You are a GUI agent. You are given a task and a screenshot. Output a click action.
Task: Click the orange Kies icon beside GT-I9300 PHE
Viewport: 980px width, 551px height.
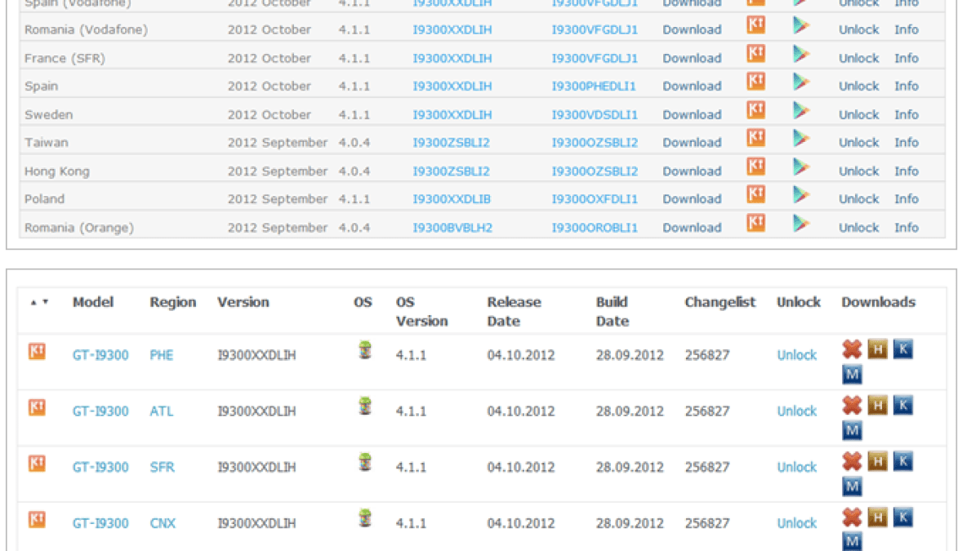pyautogui.click(x=37, y=351)
